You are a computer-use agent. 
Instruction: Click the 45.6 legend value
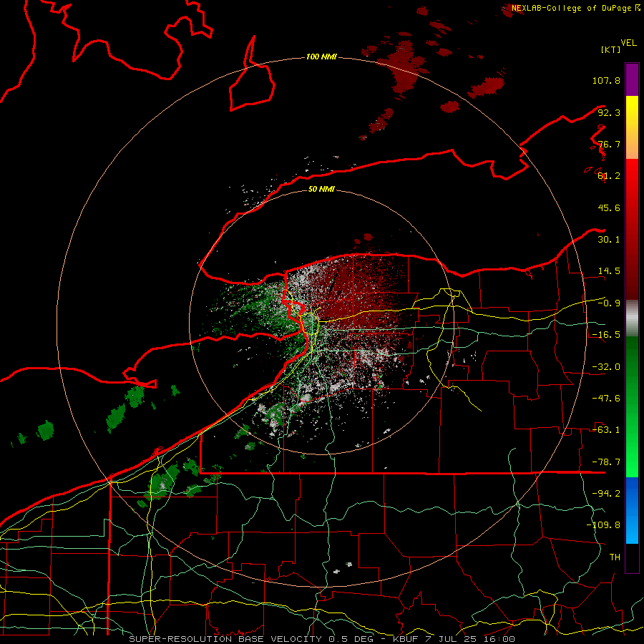[609, 208]
